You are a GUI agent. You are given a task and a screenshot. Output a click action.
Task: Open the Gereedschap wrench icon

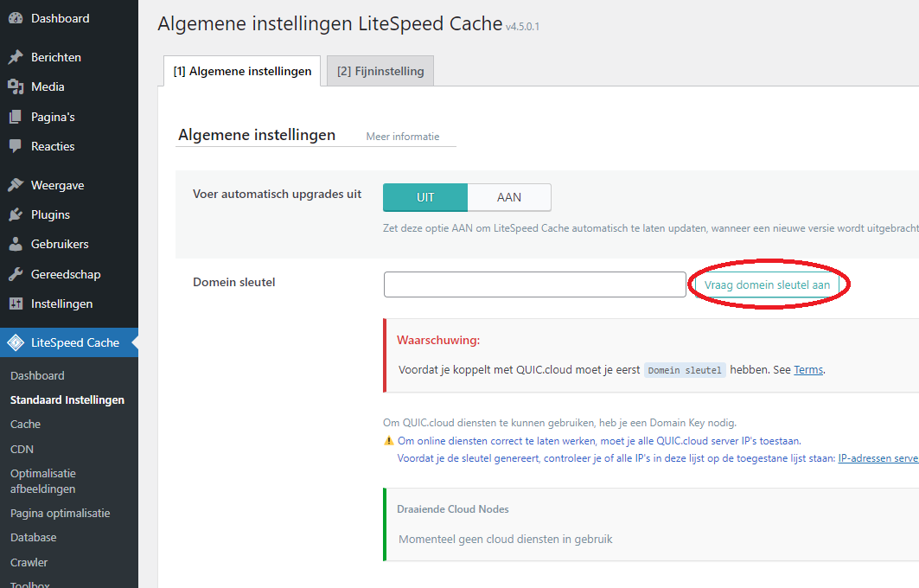click(16, 274)
